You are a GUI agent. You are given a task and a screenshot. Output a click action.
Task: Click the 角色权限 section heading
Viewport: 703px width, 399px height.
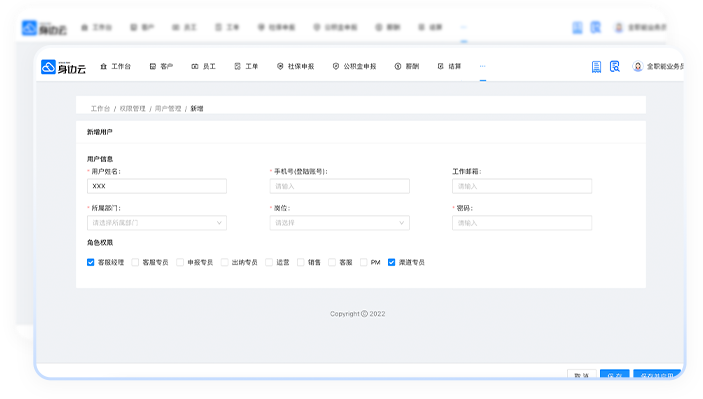[100, 243]
